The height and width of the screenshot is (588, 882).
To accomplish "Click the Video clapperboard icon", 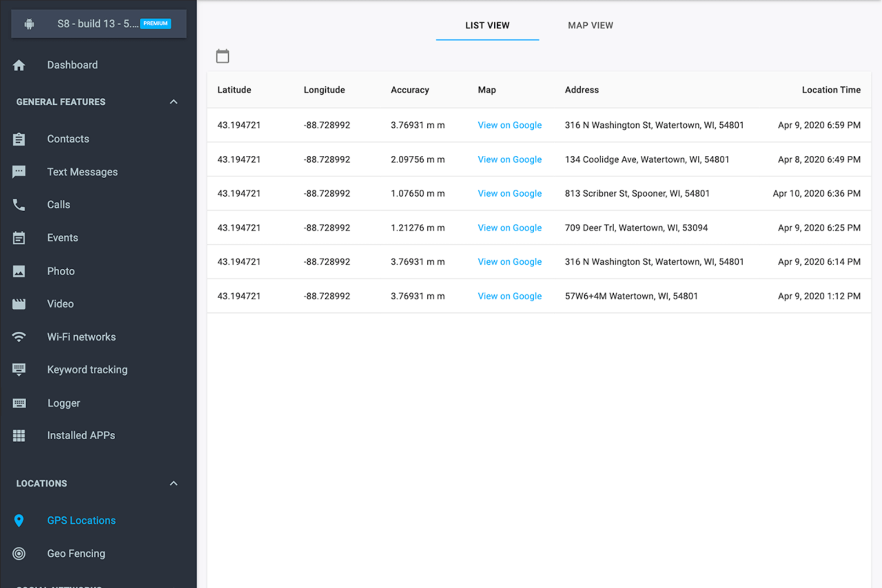I will 19,304.
